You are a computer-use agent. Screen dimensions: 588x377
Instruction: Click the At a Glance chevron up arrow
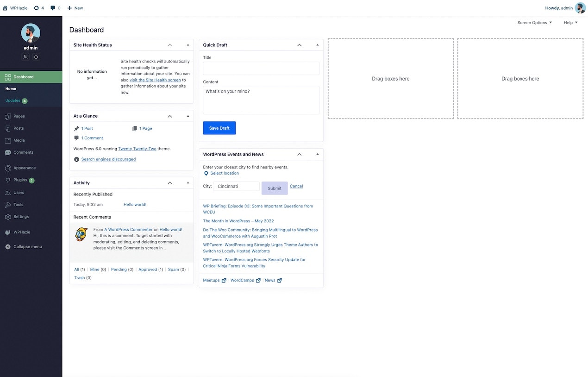click(x=170, y=116)
